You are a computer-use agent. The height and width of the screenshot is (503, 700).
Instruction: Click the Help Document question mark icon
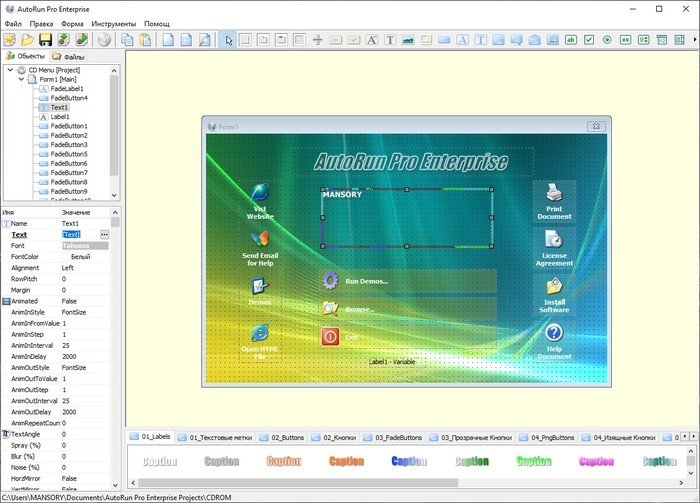coord(554,333)
